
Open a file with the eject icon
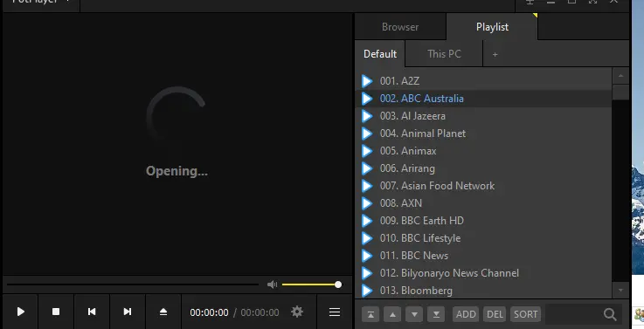point(163,312)
